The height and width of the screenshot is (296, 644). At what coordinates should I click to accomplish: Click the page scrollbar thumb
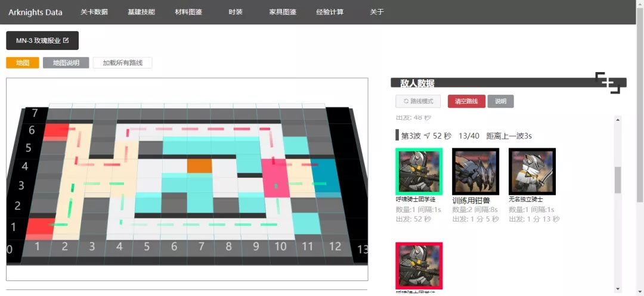(640, 105)
